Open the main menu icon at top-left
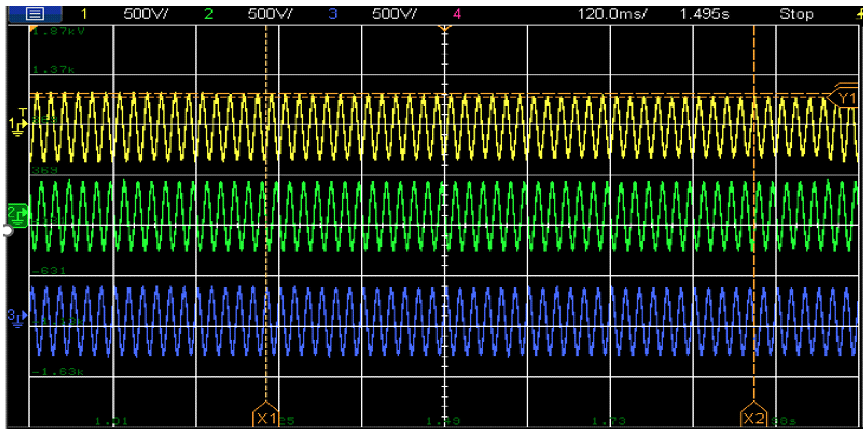The image size is (868, 438). (35, 14)
